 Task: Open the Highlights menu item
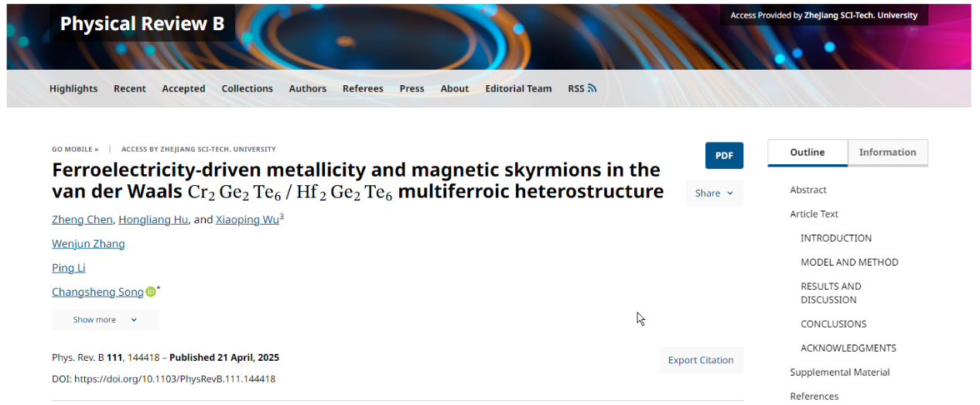tap(73, 88)
